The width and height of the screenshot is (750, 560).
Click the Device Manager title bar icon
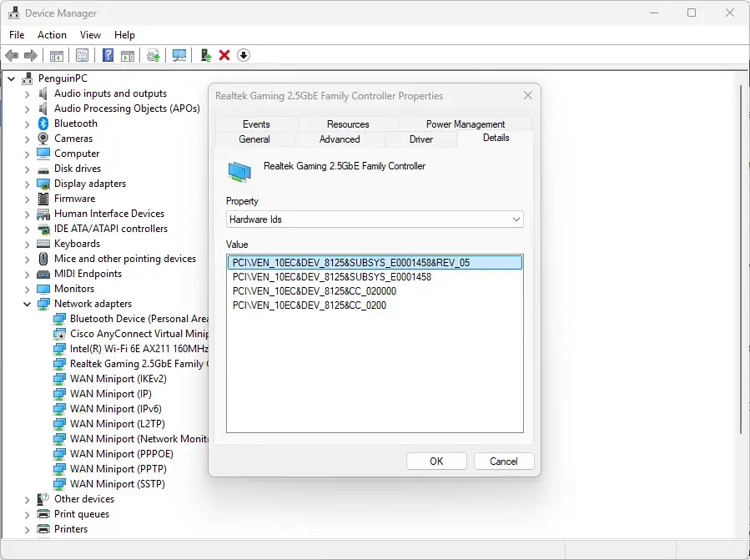click(x=14, y=13)
